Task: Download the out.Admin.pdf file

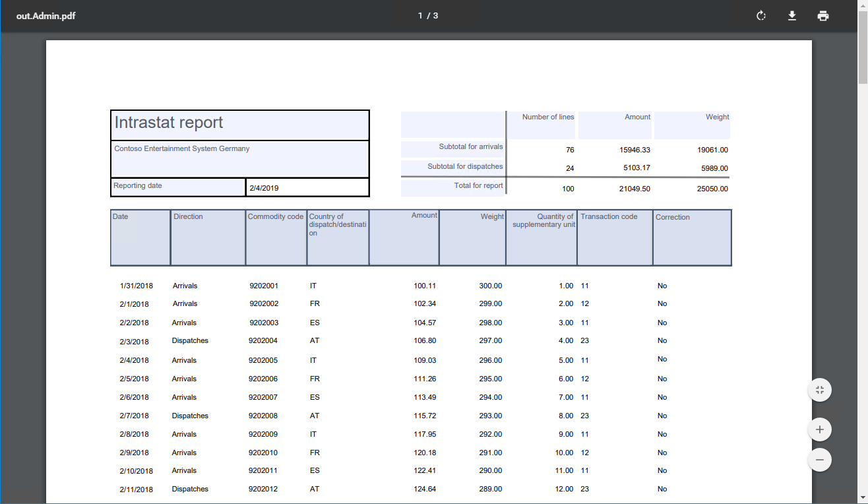Action: click(x=792, y=15)
